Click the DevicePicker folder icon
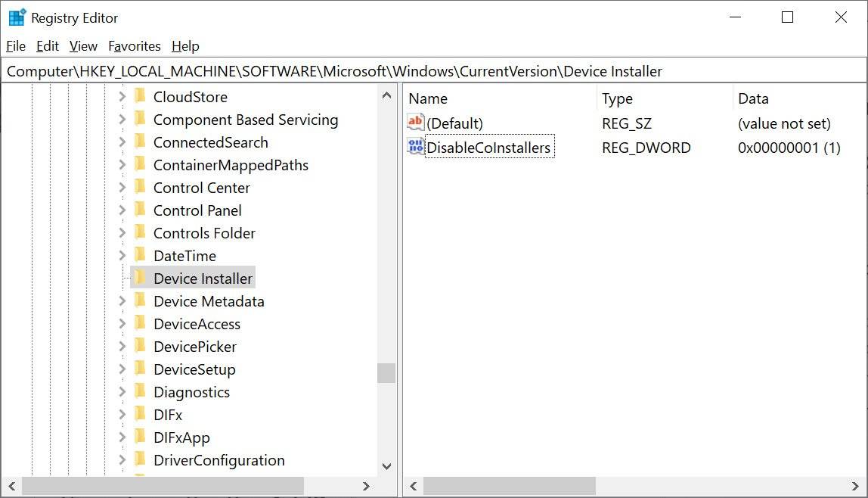868x498 pixels. coord(141,346)
